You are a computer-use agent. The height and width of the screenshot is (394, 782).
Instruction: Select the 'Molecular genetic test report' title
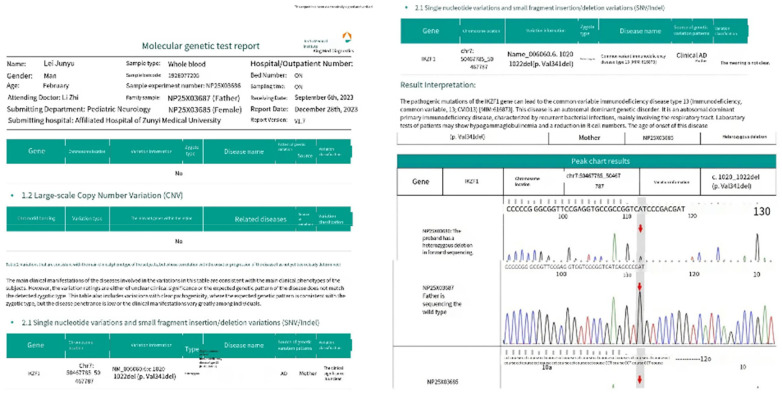(200, 46)
